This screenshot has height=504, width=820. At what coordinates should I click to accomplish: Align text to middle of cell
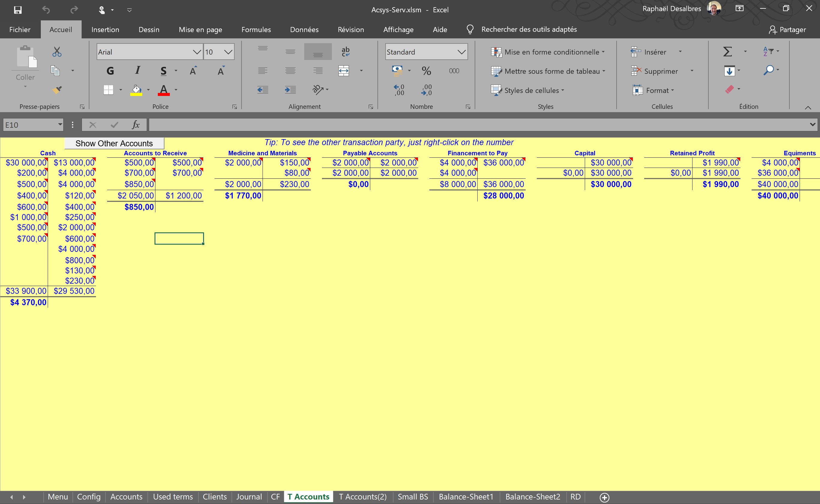tap(290, 52)
